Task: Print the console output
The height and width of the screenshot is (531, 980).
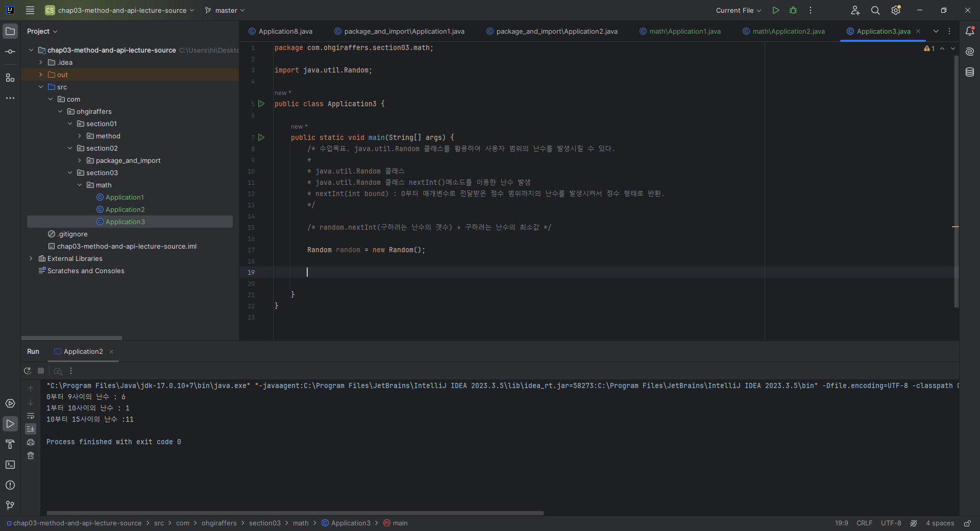Action: (x=31, y=442)
